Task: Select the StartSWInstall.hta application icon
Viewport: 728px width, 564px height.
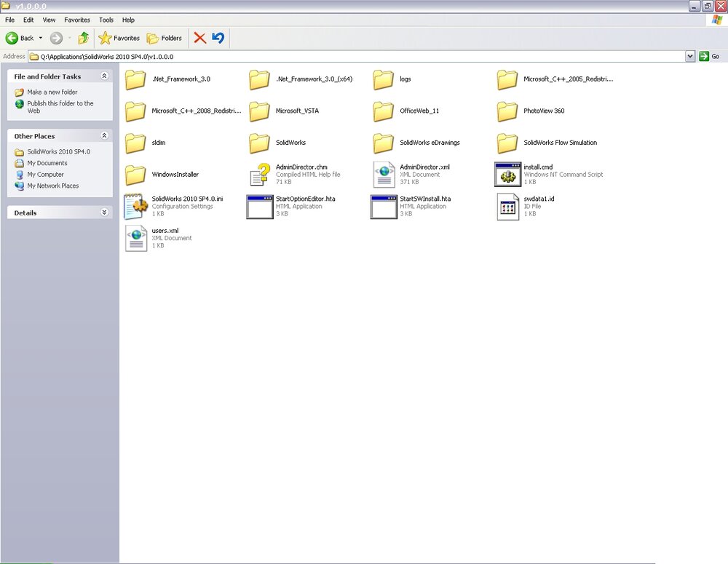Action: coord(384,207)
